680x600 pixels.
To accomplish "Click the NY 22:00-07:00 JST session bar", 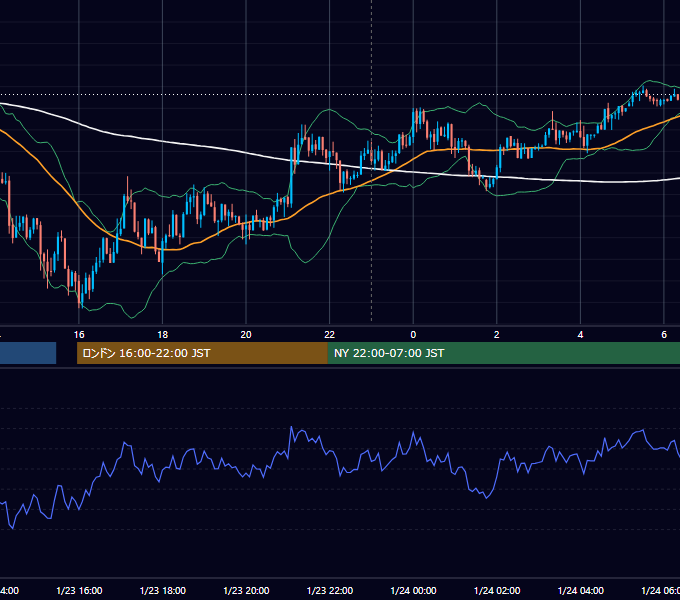I will [x=503, y=353].
